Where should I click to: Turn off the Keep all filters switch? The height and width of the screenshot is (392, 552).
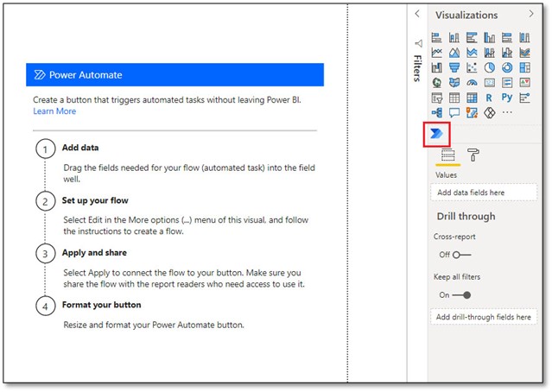461,295
